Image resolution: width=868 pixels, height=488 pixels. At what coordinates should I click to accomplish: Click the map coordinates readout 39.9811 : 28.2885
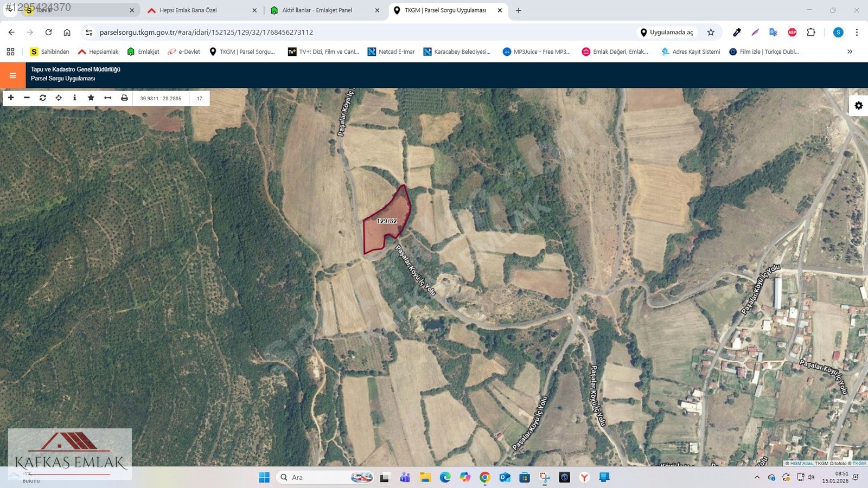click(x=161, y=98)
